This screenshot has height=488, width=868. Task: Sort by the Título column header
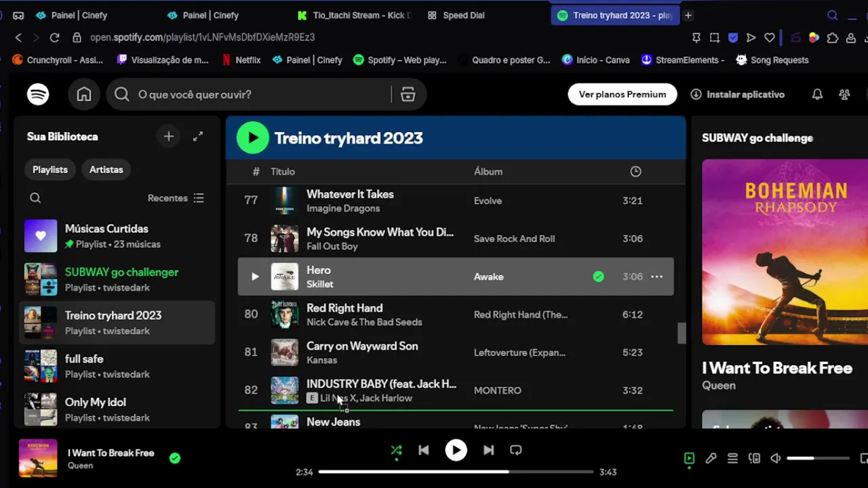(283, 171)
